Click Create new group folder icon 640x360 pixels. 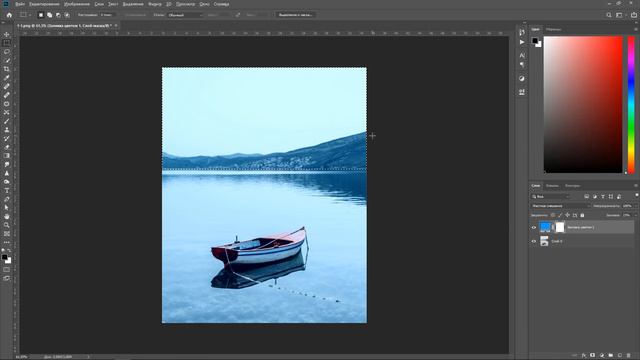(x=611, y=356)
